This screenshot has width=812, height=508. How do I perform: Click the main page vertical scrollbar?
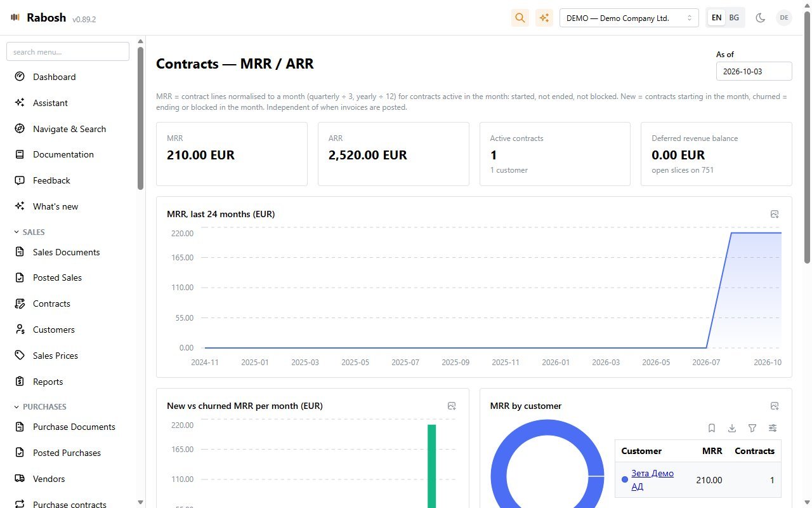click(808, 137)
